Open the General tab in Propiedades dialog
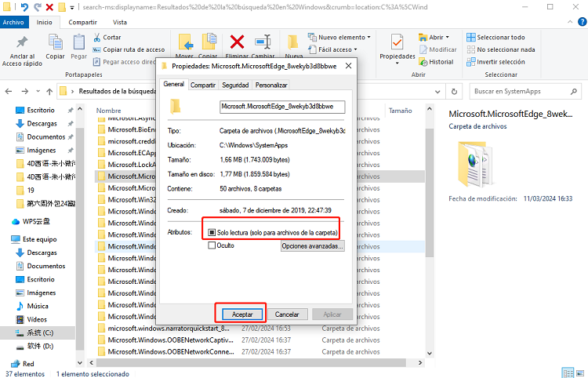Viewport: 588px width, 378px height. pyautogui.click(x=173, y=85)
